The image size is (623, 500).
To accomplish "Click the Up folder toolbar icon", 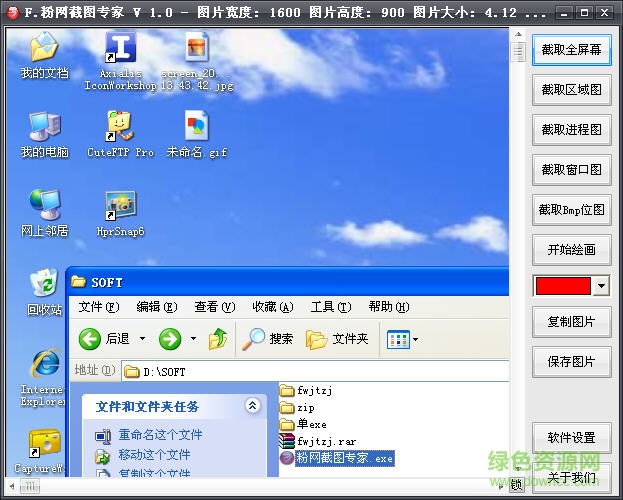I will coord(218,339).
